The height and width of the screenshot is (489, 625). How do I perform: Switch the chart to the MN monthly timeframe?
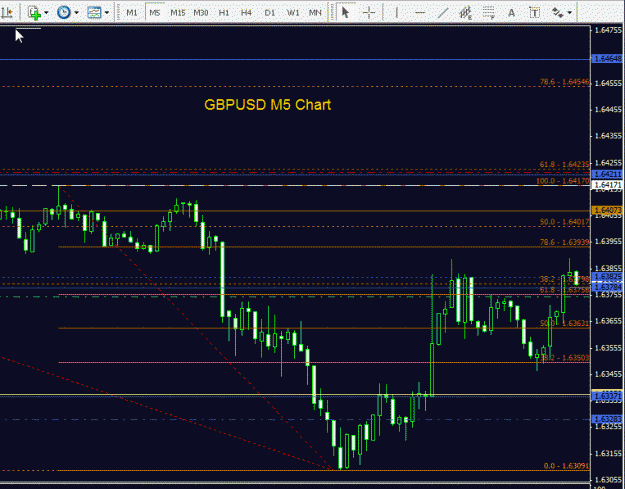pyautogui.click(x=315, y=13)
